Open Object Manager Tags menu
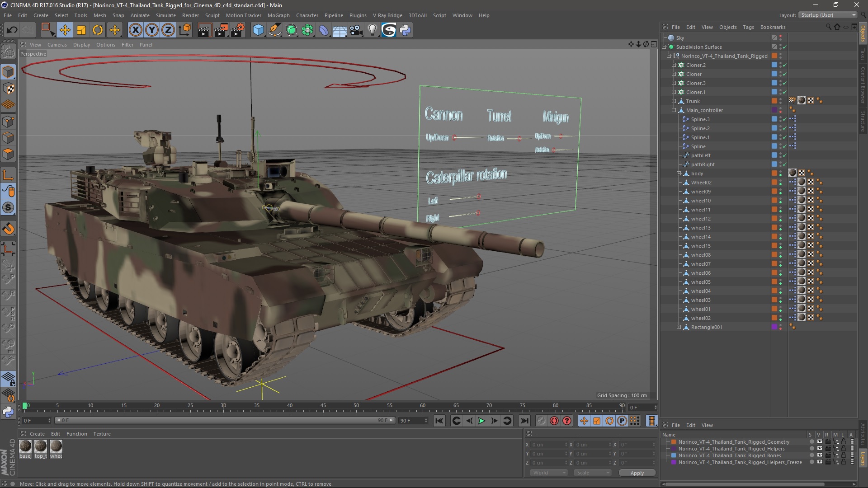 748,27
